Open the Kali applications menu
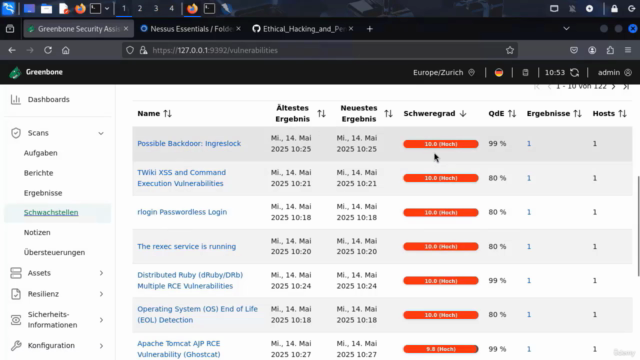The height and width of the screenshot is (360, 640). click(9, 8)
